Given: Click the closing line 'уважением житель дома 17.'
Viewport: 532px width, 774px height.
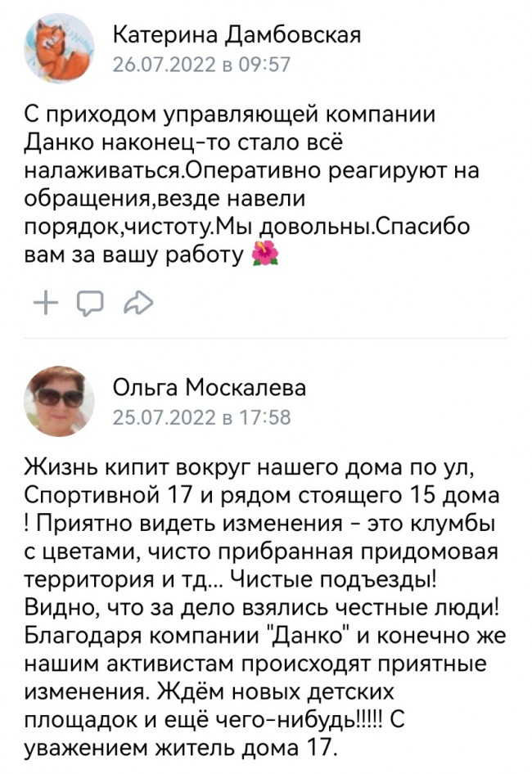Looking at the screenshot, I should click(x=181, y=749).
